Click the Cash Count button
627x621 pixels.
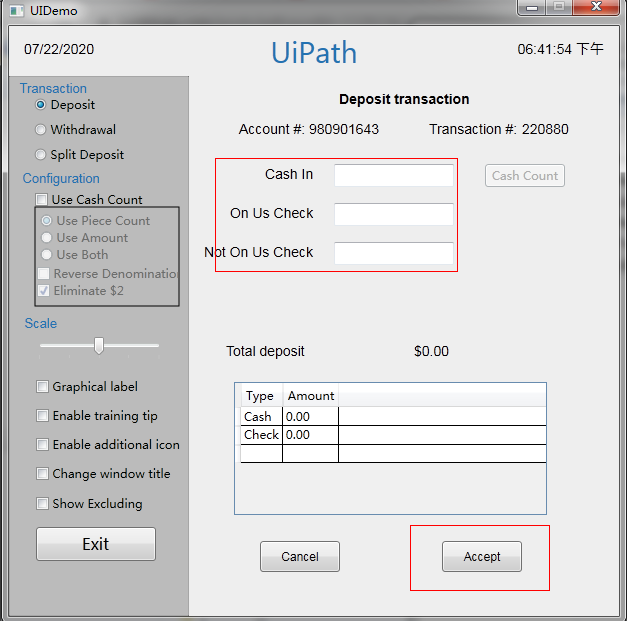coord(525,176)
